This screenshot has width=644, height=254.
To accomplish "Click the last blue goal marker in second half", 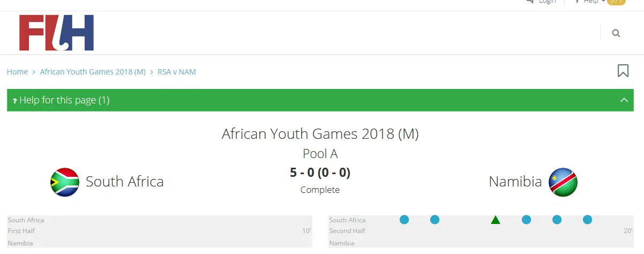I will (587, 220).
